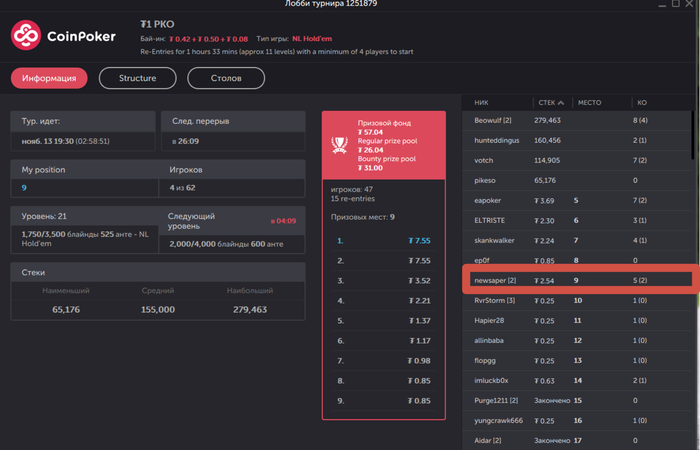The height and width of the screenshot is (450, 700).
Task: Click My position value 9
Action: point(24,188)
